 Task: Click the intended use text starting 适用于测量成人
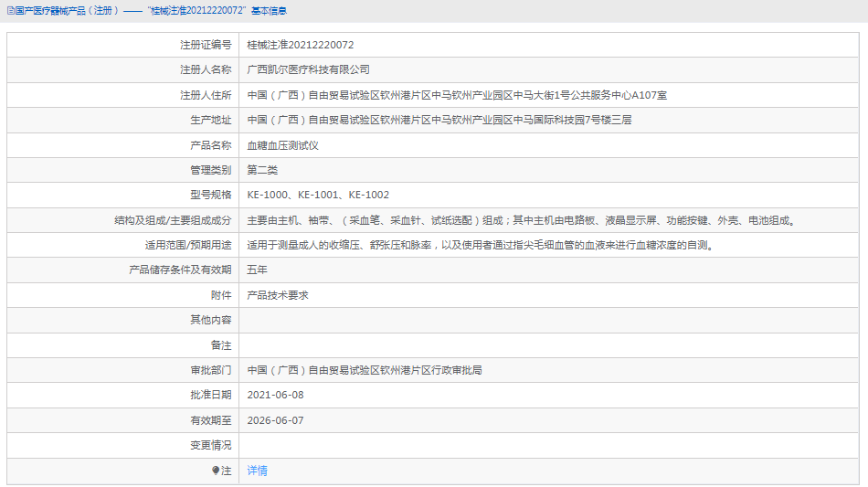click(482, 245)
